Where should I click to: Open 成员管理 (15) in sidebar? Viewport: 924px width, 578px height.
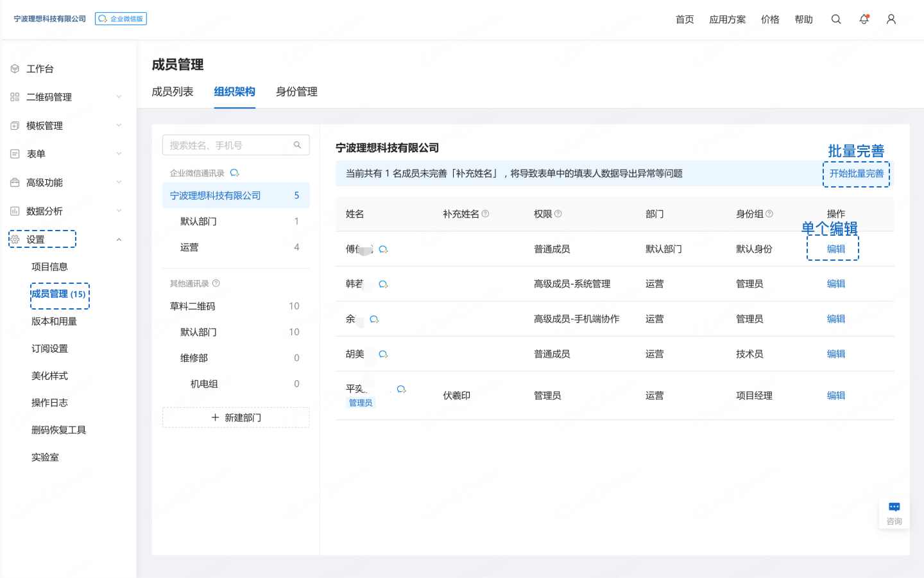(x=58, y=294)
